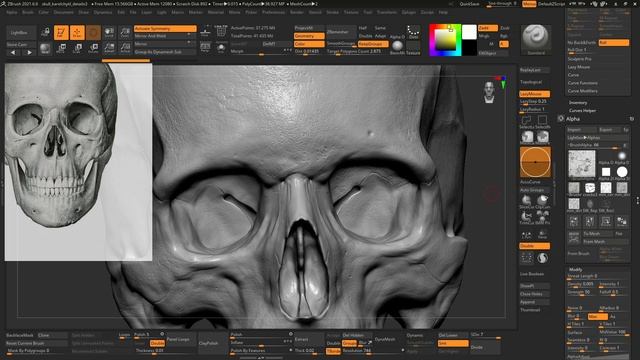This screenshot has height=360, width=640.
Task: Open the Mirror And Weld options
Action: tap(165, 36)
